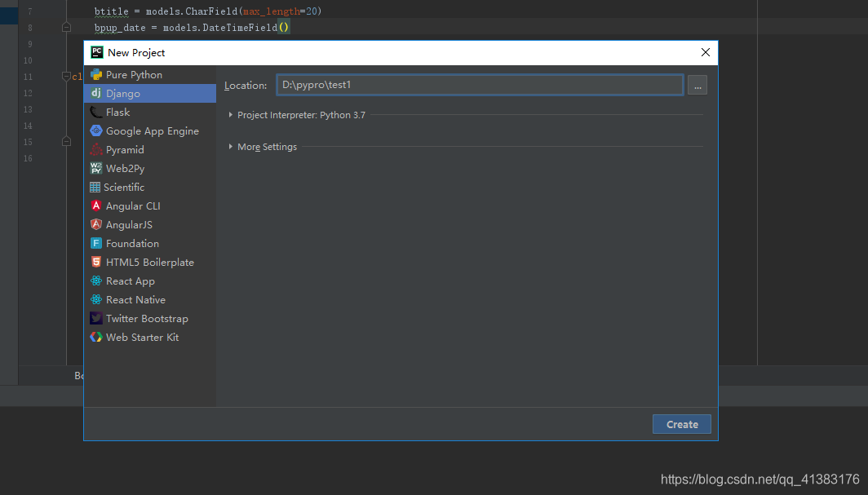Select Pure Python project type label

pos(134,75)
